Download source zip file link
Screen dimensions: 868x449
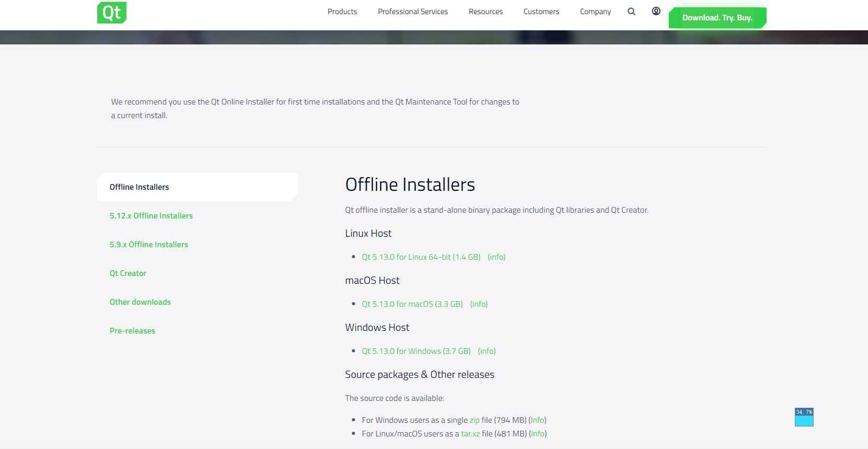pos(474,420)
